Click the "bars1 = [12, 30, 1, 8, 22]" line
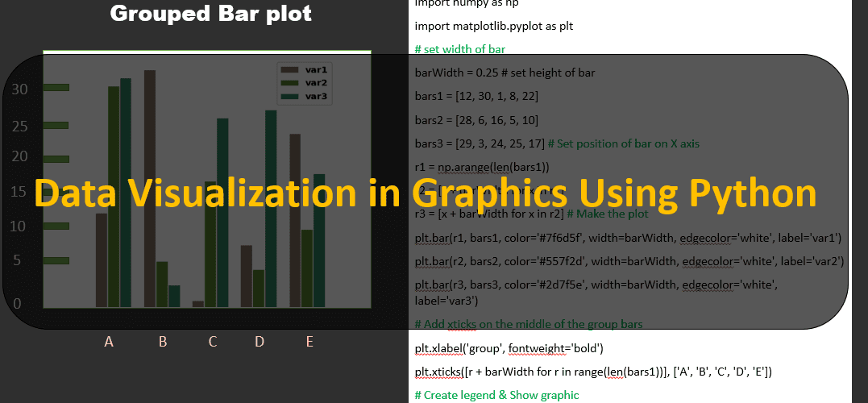 (x=476, y=97)
